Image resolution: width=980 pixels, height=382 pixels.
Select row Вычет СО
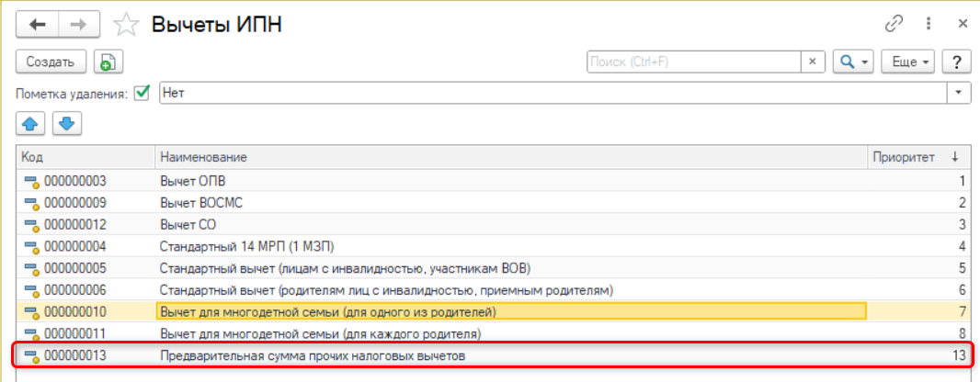tap(495, 225)
